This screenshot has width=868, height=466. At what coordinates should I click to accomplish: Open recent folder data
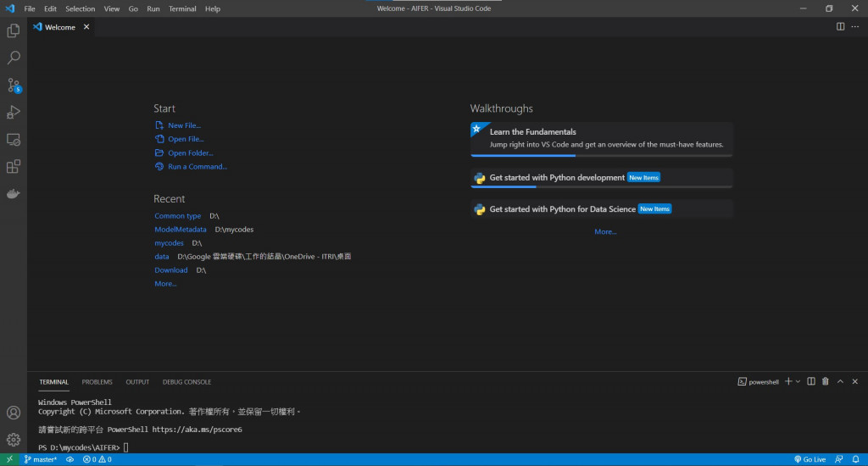[x=162, y=256]
